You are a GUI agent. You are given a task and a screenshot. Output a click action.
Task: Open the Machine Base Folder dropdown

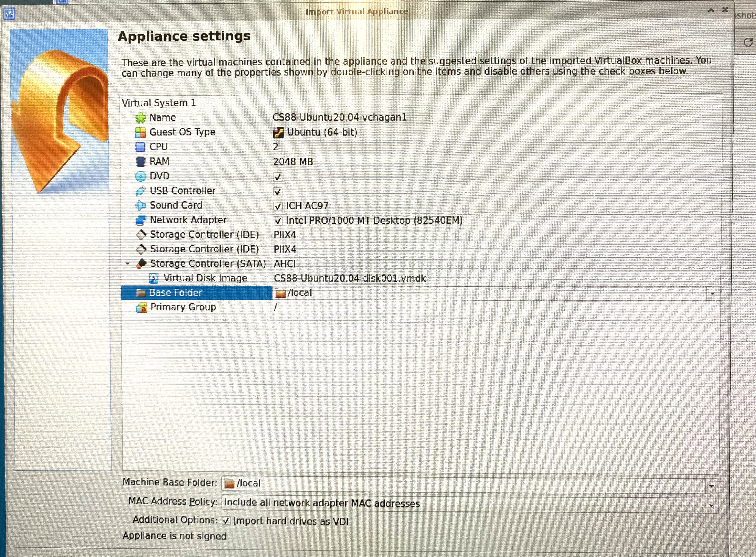click(711, 486)
